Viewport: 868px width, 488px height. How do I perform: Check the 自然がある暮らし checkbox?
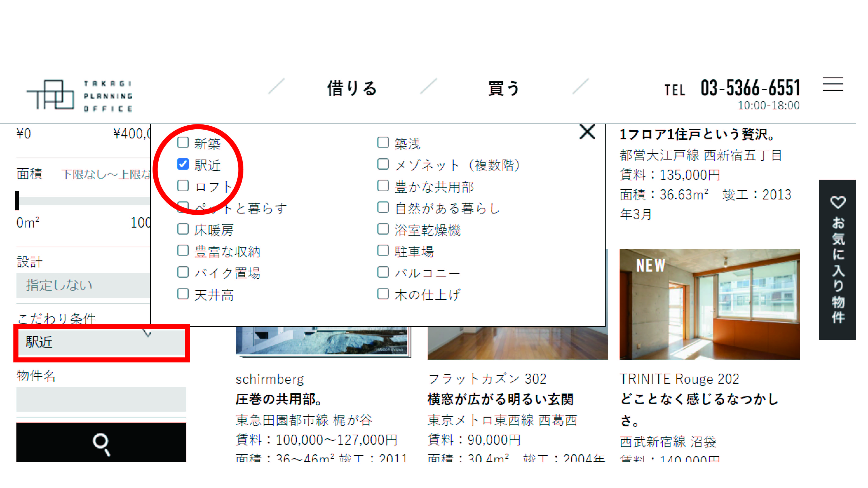click(x=383, y=207)
